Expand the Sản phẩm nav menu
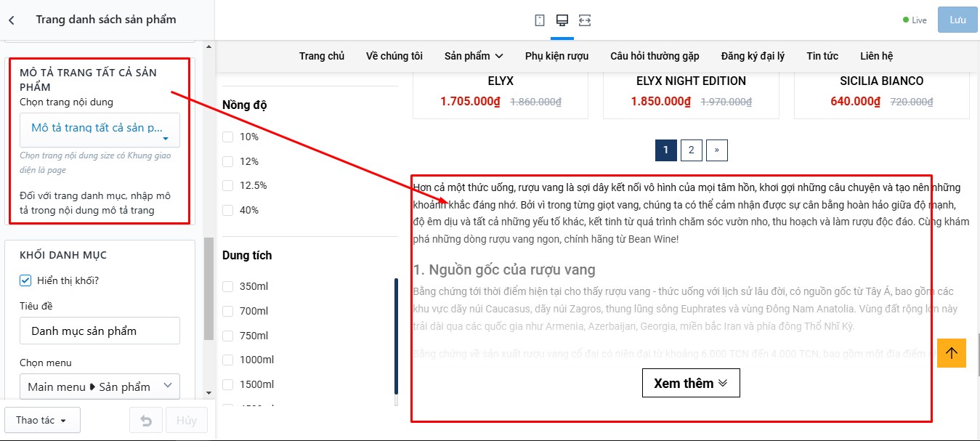 coord(474,56)
